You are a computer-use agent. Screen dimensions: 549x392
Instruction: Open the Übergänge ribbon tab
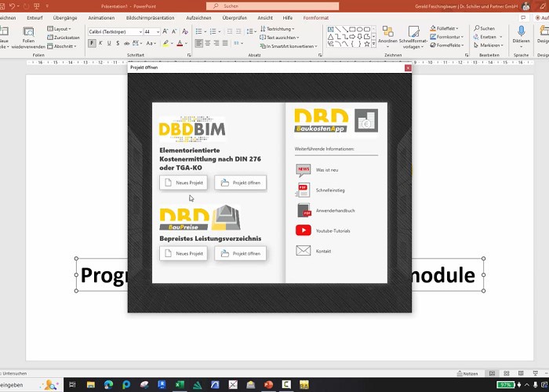(65, 17)
